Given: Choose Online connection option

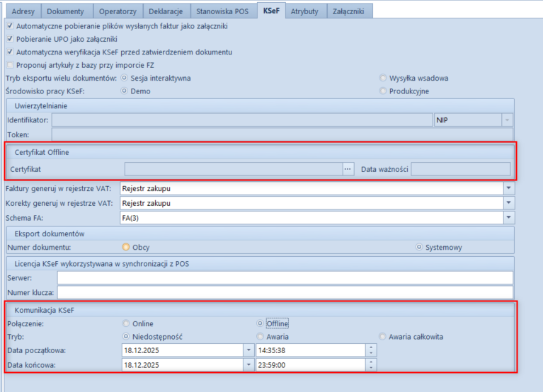Looking at the screenshot, I should (x=126, y=323).
